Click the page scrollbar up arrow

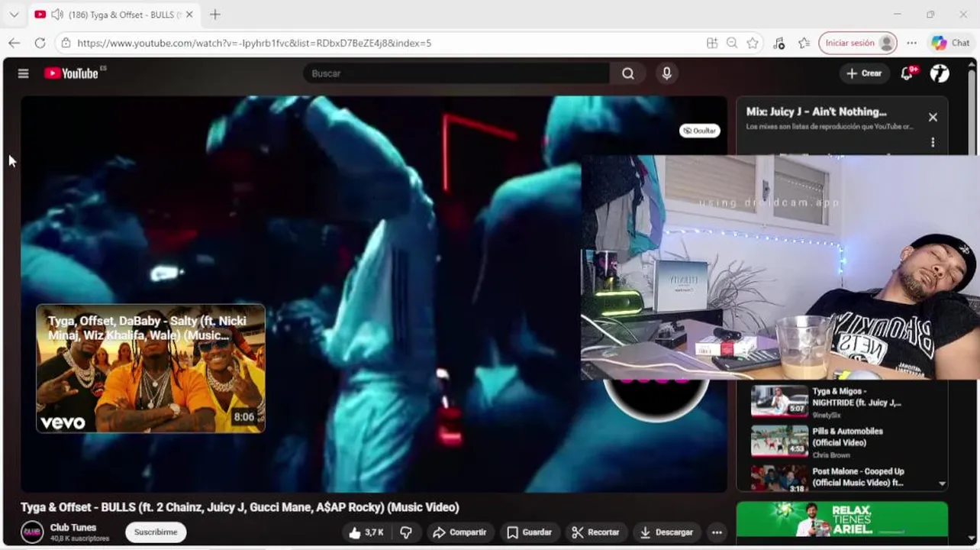point(972,64)
